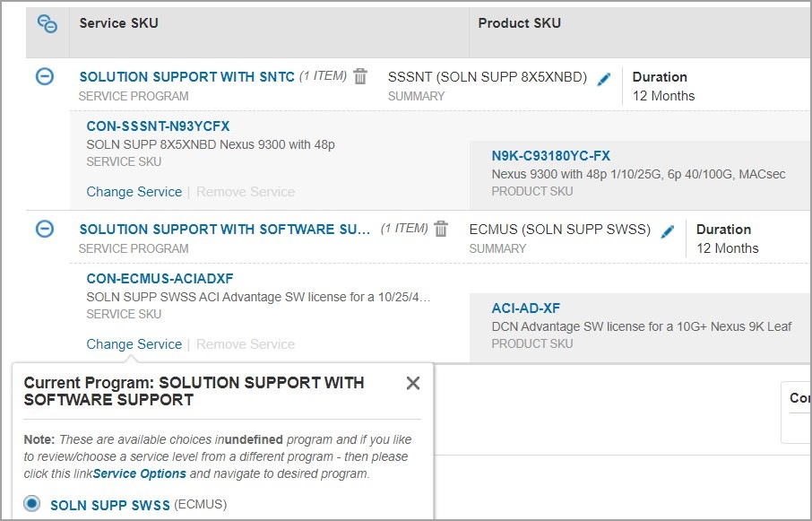The image size is (812, 521).
Task: Collapse the Solution Support with SNTC row
Action: point(44,77)
